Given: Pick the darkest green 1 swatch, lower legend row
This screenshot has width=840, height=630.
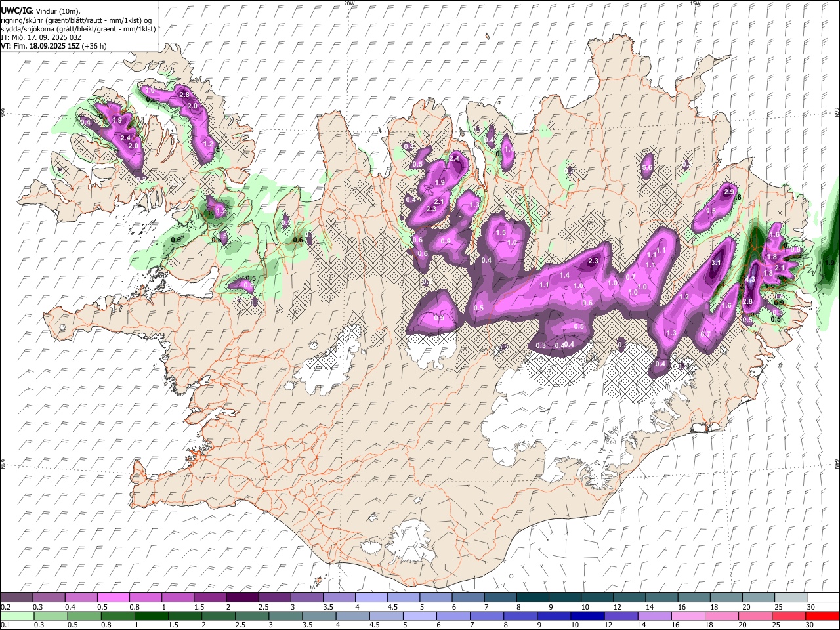Looking at the screenshot, I should [x=150, y=616].
